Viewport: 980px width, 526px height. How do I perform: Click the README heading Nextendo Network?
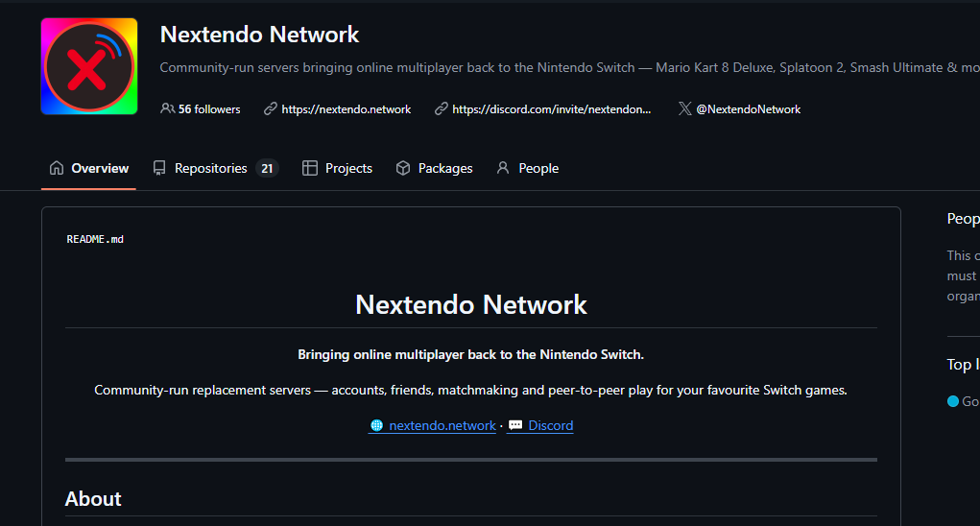(470, 305)
